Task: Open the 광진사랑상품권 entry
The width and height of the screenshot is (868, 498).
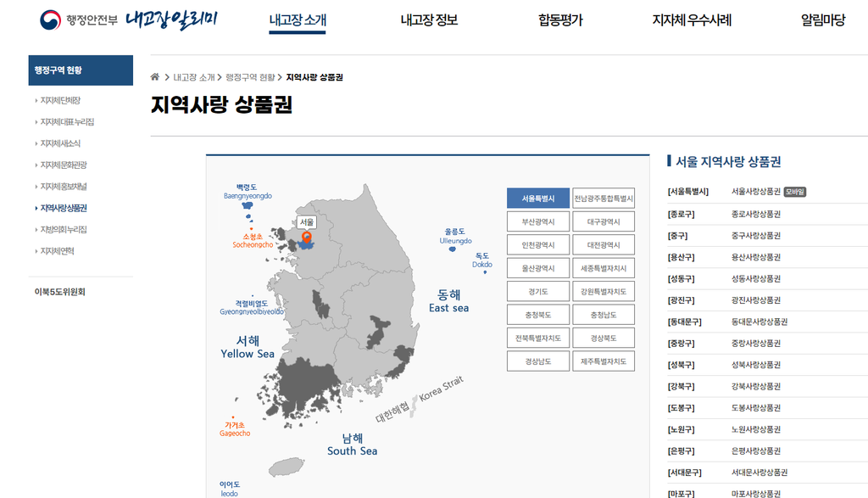Action: (755, 300)
